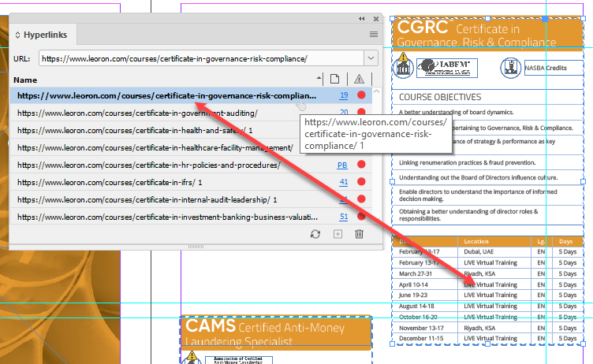Close the Hyperlinks panel
This screenshot has height=364, width=593.
tap(376, 19)
